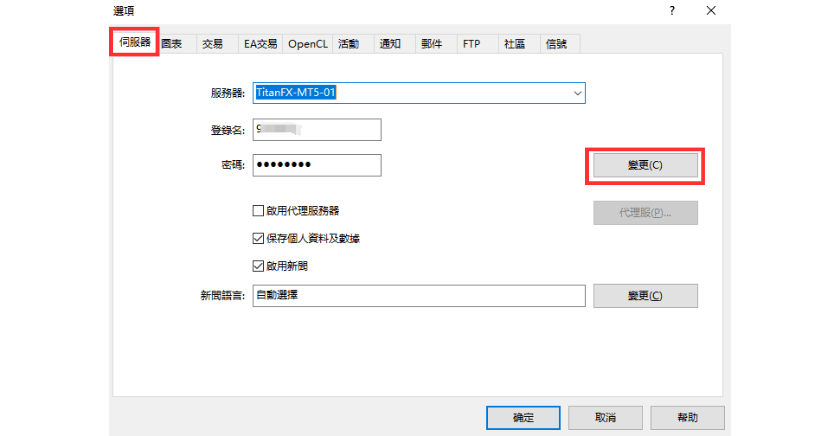840x436 pixels.
Task: Close the 選項 dialog window
Action: click(x=711, y=10)
